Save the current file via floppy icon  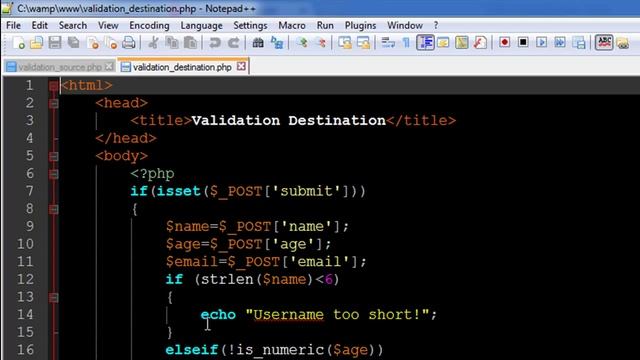(55, 42)
